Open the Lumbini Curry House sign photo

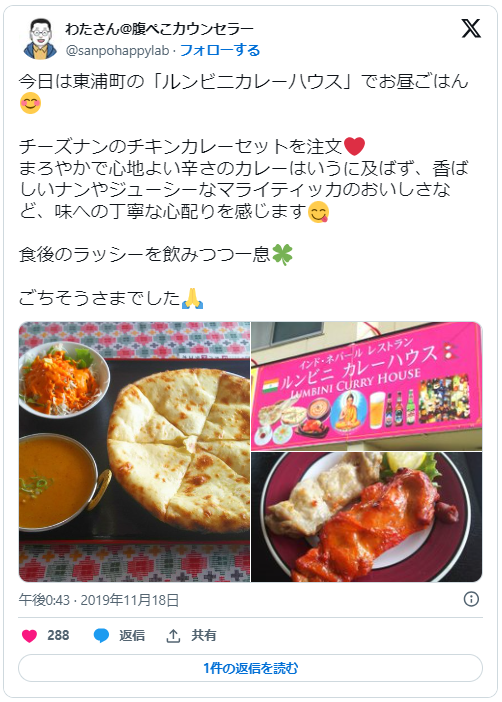[366, 386]
